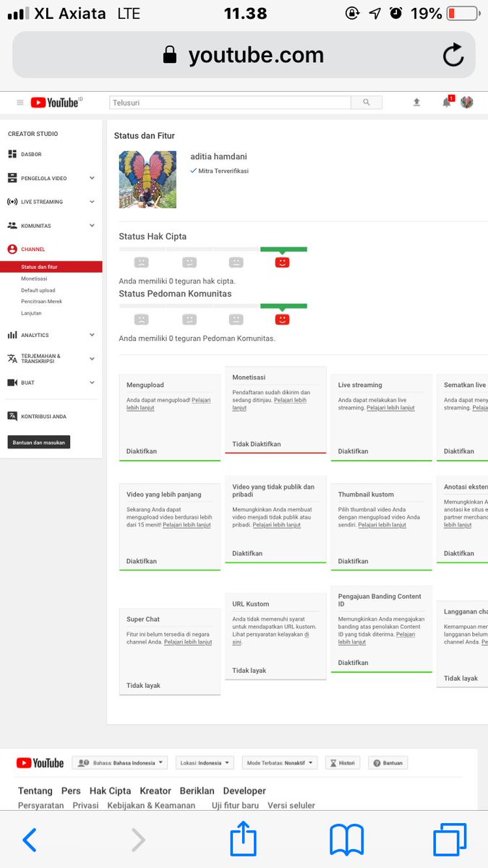The image size is (488, 868).
Task: Tap the Safari tabs icon
Action: [x=450, y=841]
